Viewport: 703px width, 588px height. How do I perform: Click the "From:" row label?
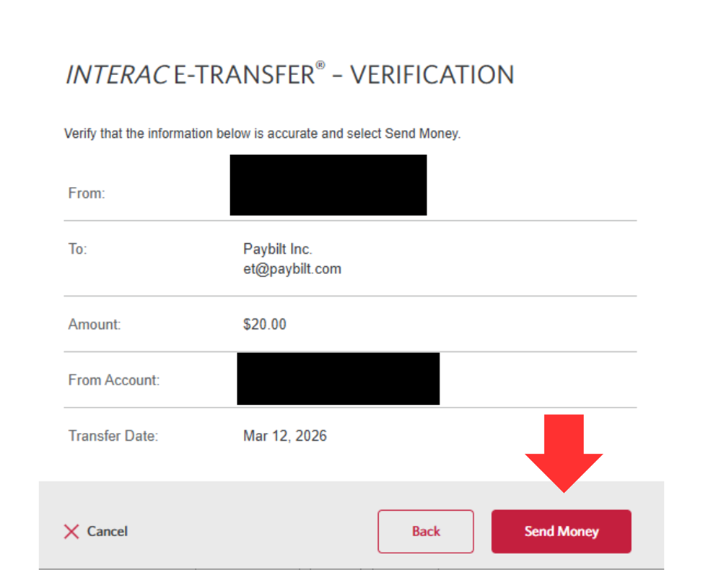coord(87,193)
